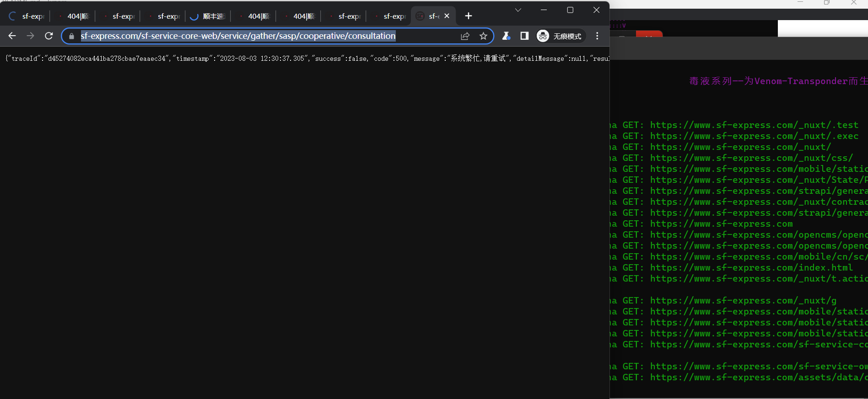The height and width of the screenshot is (399, 868).
Task: Open a new tab with plus button
Action: coord(468,16)
